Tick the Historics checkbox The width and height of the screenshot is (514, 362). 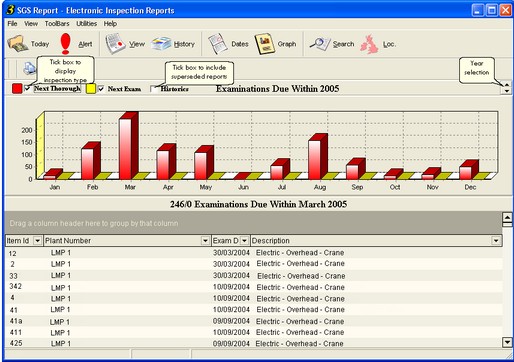click(154, 89)
